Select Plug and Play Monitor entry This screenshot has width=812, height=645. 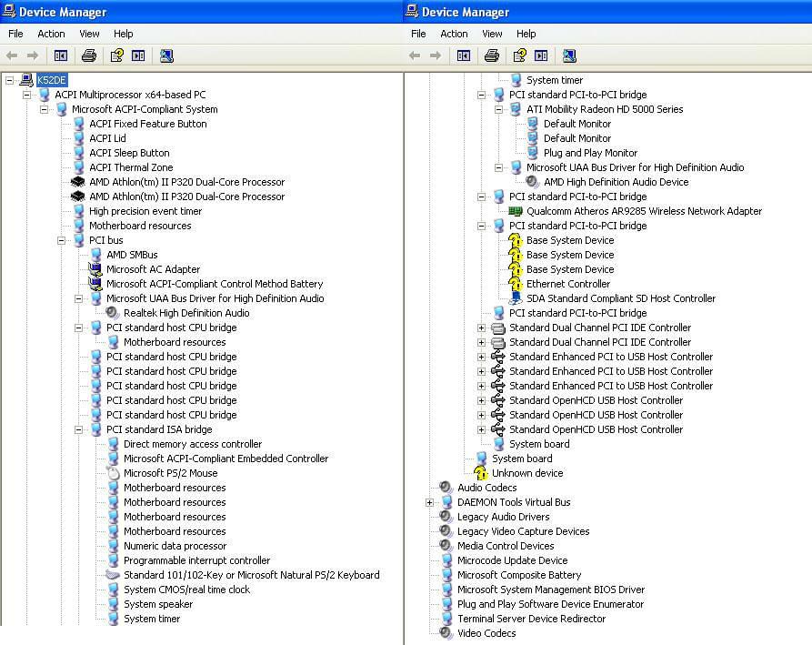[x=590, y=153]
